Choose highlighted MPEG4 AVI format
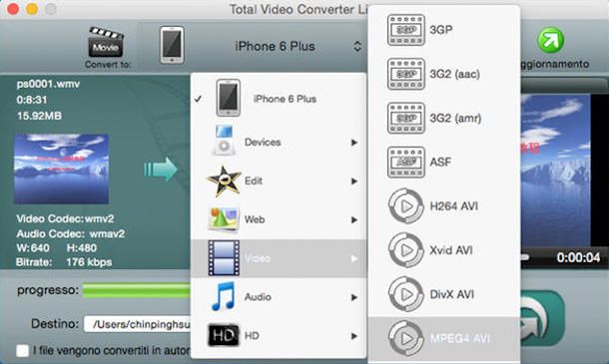609x364 pixels. point(444,339)
